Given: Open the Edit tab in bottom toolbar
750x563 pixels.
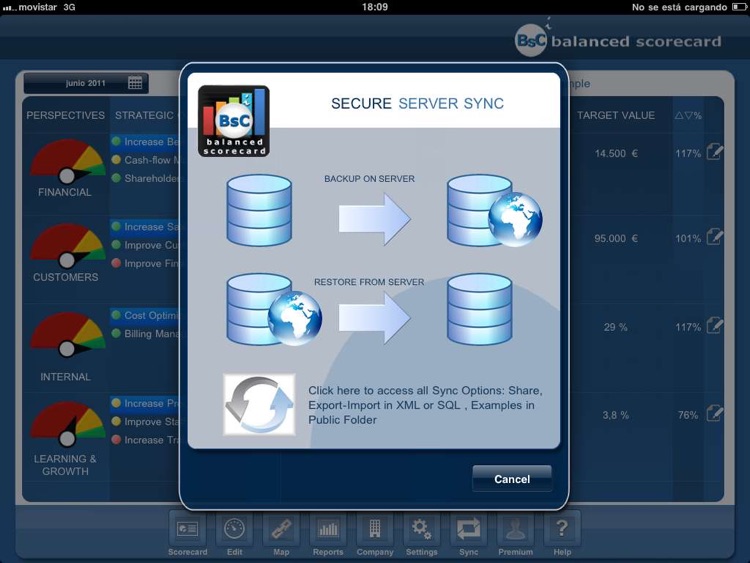Looking at the screenshot, I should point(234,535).
